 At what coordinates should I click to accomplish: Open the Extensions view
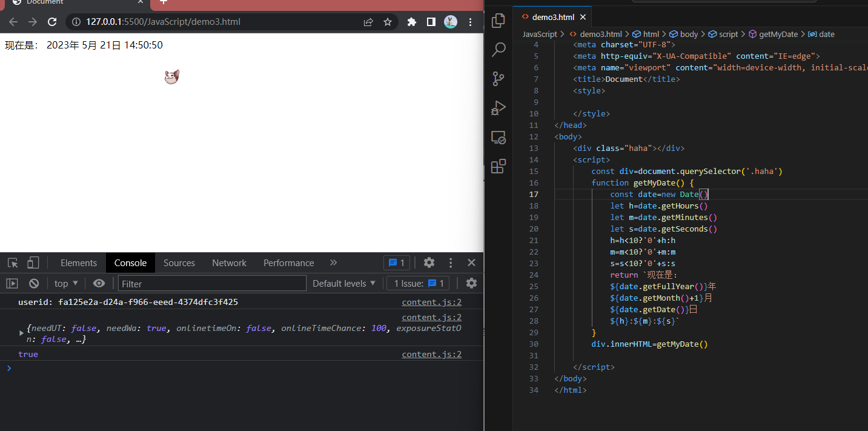499,166
